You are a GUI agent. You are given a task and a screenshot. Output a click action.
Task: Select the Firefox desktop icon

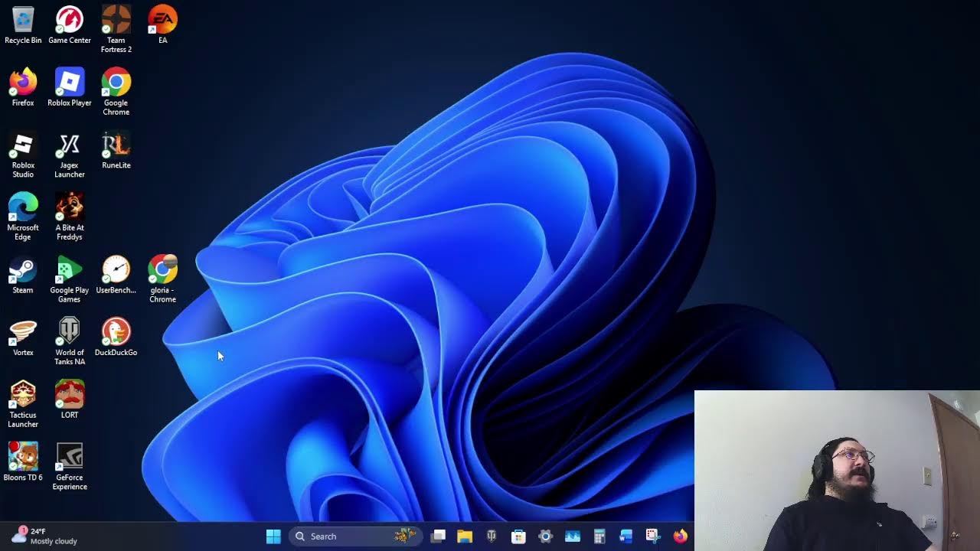point(23,88)
